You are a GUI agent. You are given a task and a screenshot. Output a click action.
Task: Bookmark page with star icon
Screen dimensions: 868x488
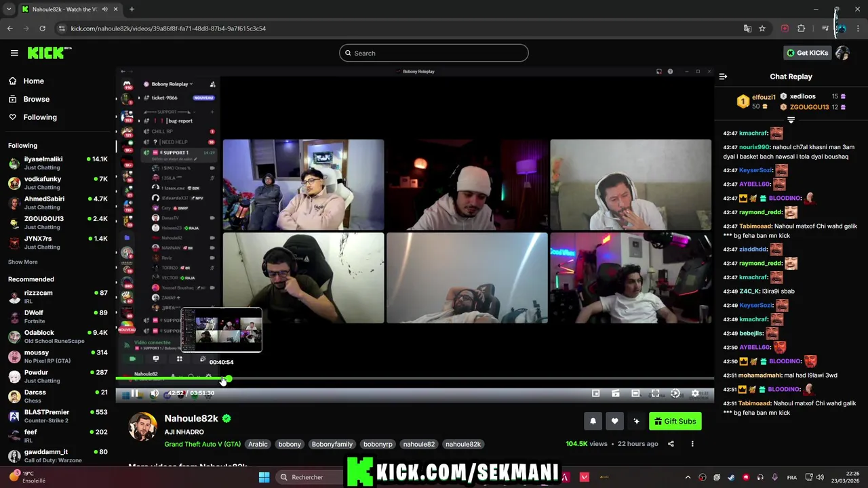point(762,28)
